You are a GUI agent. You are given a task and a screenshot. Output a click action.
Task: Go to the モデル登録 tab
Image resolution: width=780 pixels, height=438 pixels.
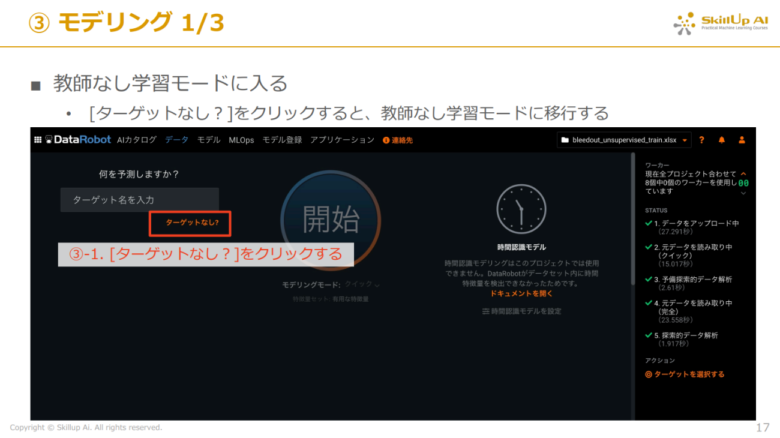(x=281, y=140)
